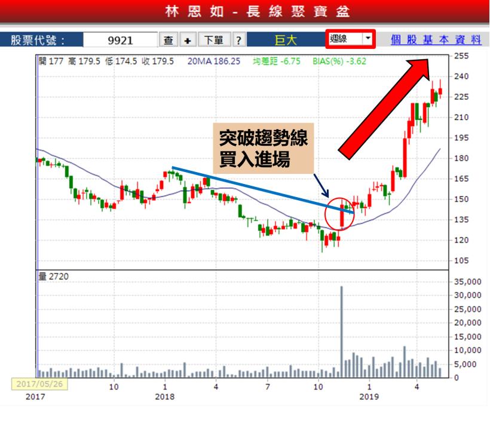
Task: Click the 2018 year label on time axis
Action: [165, 397]
